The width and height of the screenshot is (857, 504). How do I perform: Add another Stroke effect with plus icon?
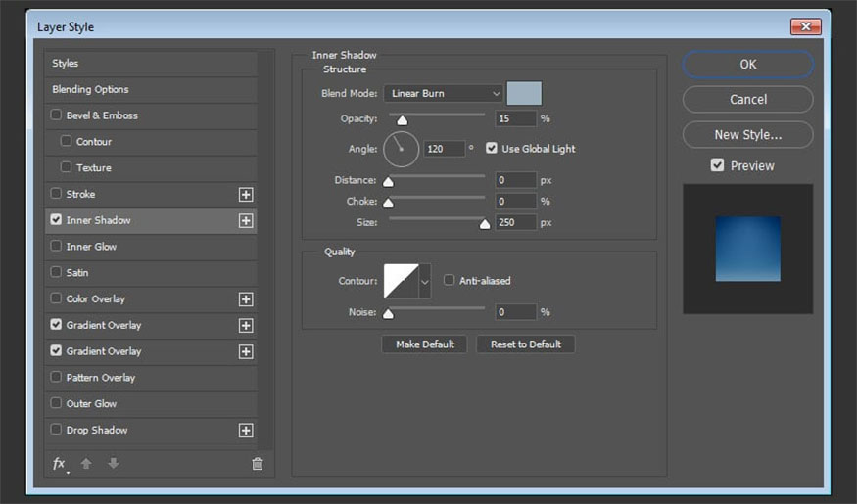click(x=246, y=195)
